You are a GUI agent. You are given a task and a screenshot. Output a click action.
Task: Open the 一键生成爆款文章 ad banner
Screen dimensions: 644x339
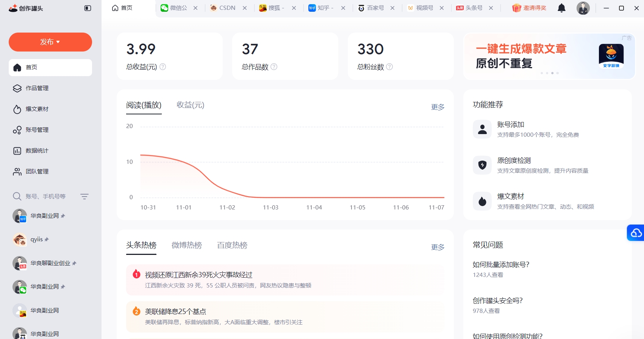coord(549,56)
